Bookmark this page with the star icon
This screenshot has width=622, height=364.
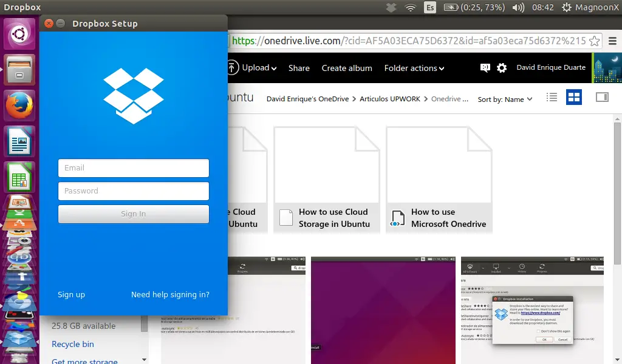click(x=594, y=41)
